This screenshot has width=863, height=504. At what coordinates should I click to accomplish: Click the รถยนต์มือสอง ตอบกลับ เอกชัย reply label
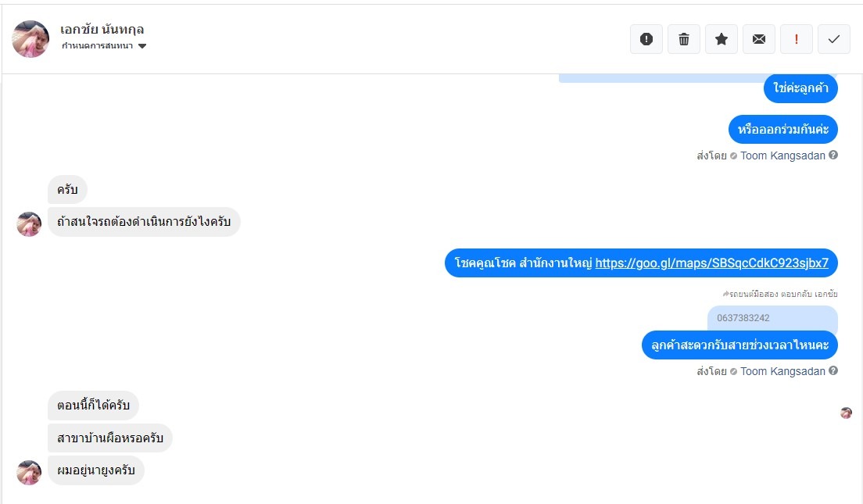(x=782, y=294)
